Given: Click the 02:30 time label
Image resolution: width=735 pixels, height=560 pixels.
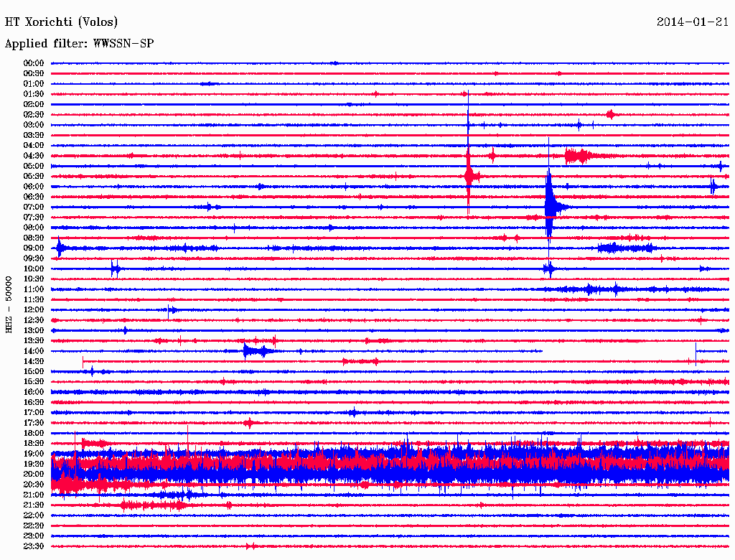Looking at the screenshot, I should tap(34, 114).
